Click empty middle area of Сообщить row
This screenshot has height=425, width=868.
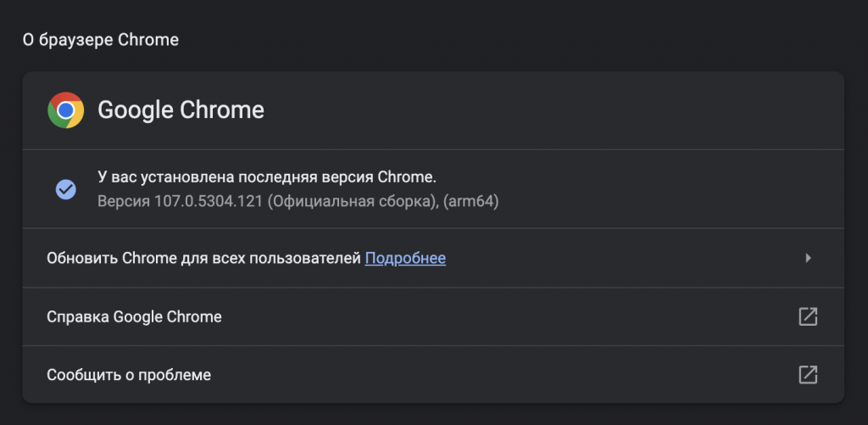point(509,374)
